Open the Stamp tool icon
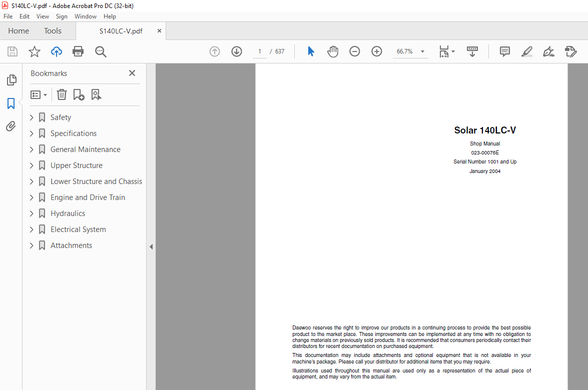Image resolution: width=588 pixels, height=390 pixels. click(571, 51)
